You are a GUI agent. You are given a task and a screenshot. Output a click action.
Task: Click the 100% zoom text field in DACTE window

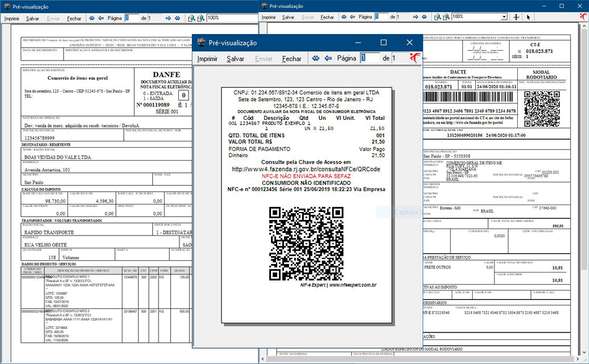click(x=476, y=17)
